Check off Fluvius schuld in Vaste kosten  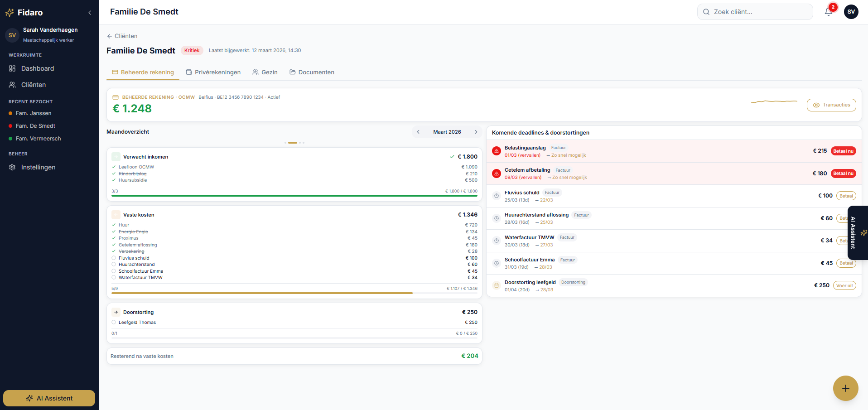tap(114, 258)
